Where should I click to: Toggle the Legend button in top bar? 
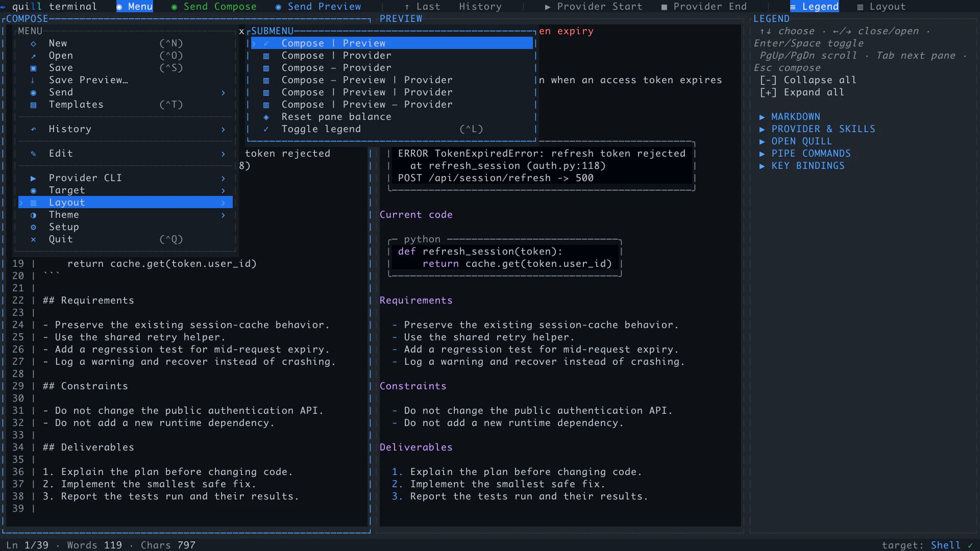pyautogui.click(x=814, y=6)
